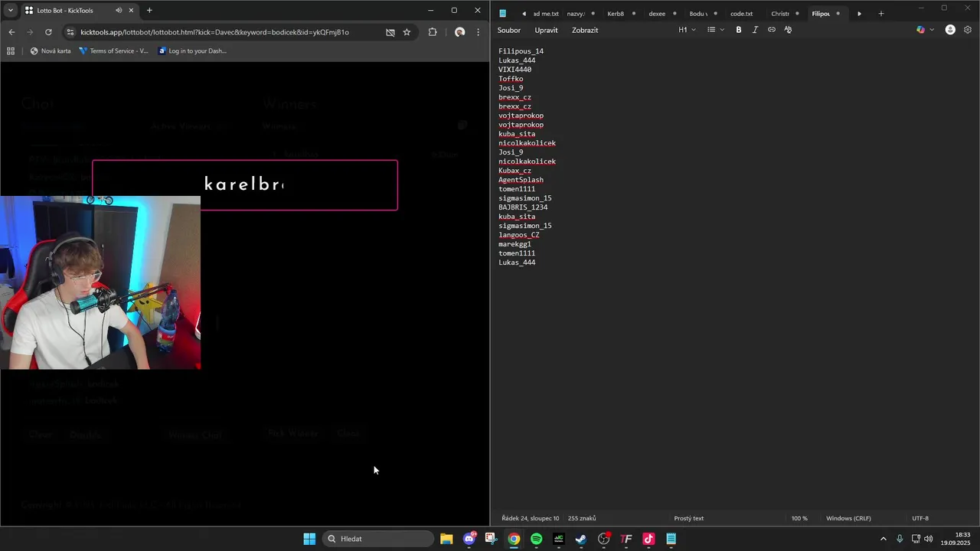Open the Notepad account icon
The height and width of the screenshot is (551, 980).
[950, 30]
